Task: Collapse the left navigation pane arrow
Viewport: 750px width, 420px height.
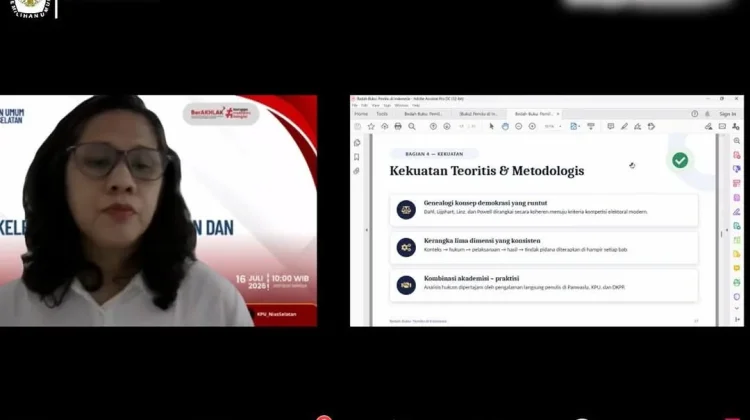Action: click(367, 230)
